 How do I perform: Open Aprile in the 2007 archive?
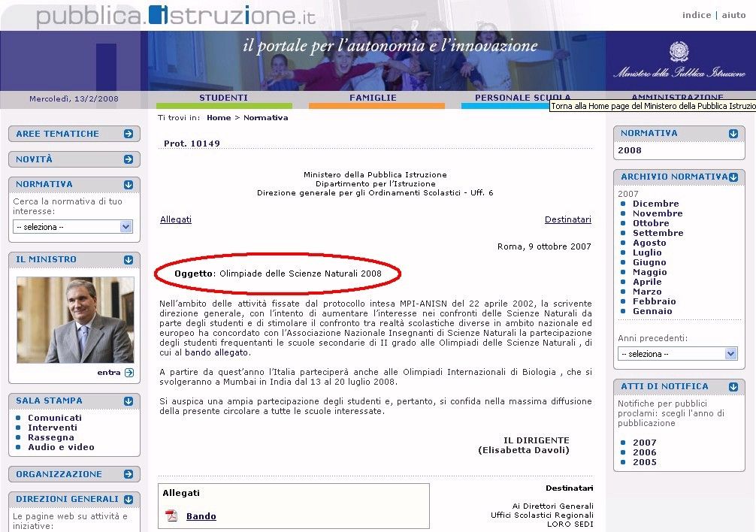(x=647, y=282)
